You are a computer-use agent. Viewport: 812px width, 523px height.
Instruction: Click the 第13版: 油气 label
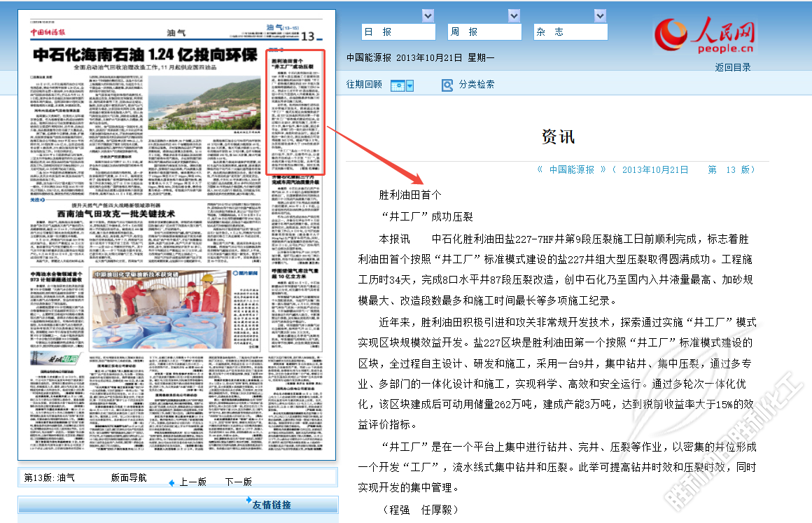(x=49, y=478)
